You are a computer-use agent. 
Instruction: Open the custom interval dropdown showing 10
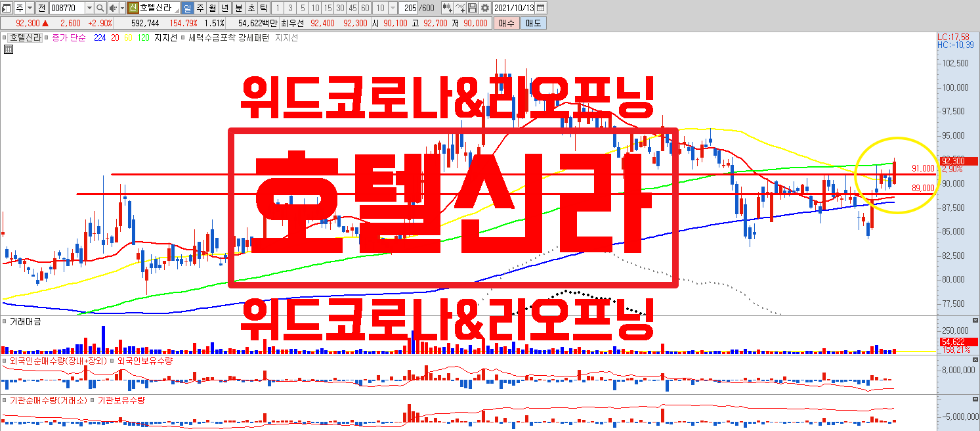393,8
